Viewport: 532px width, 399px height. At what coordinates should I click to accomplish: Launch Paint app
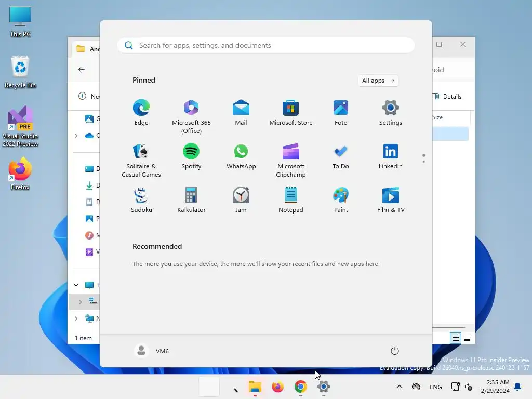(341, 200)
